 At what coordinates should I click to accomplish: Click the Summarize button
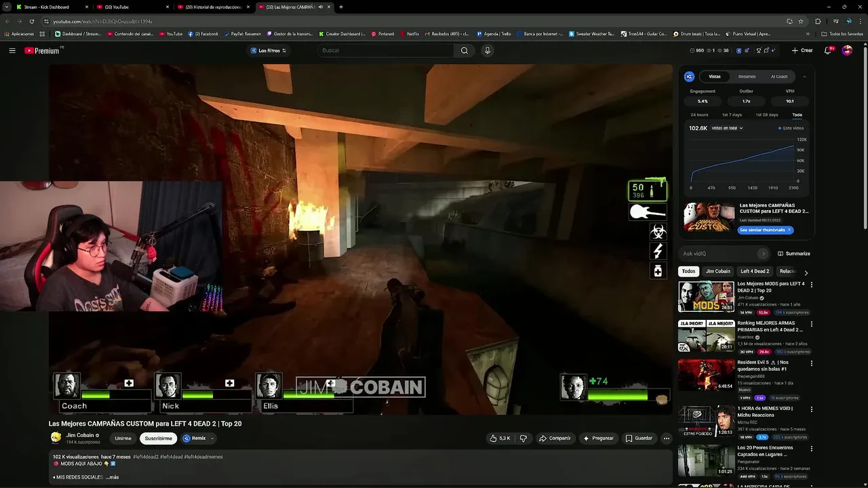[793, 253]
